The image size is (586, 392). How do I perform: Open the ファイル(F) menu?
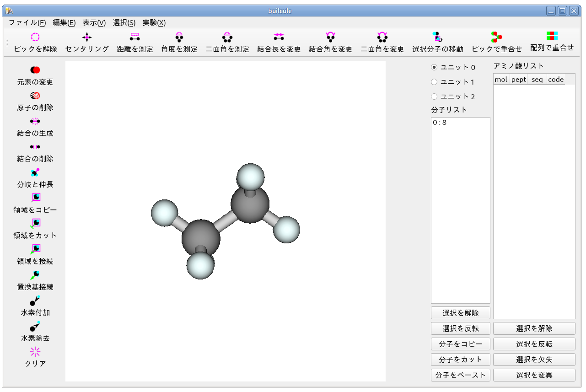pos(27,22)
